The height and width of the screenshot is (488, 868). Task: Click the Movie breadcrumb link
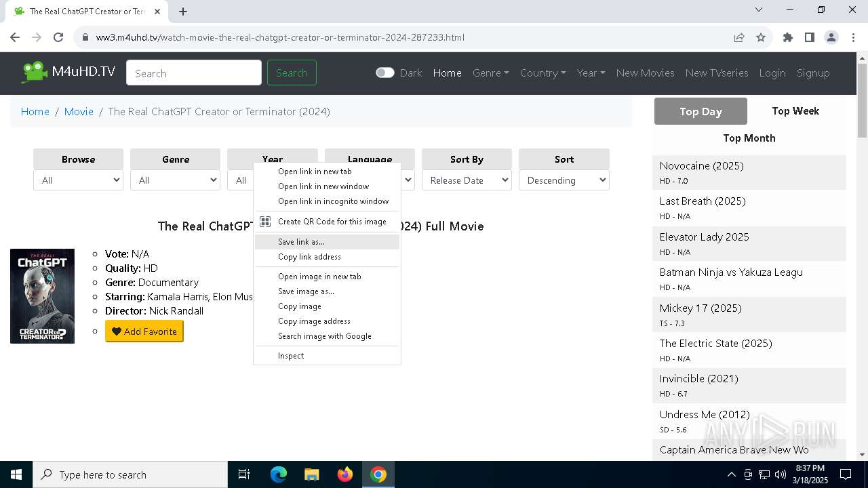tap(79, 112)
